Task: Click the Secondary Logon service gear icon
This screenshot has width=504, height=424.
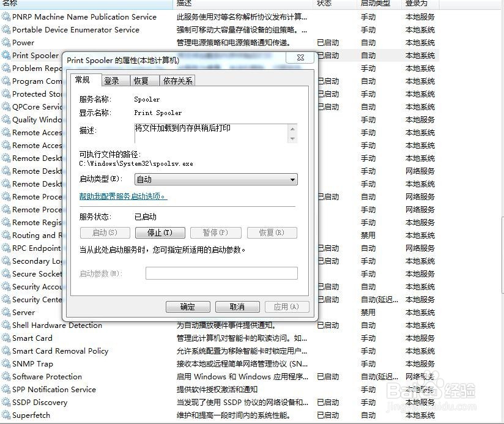Action: [6, 261]
